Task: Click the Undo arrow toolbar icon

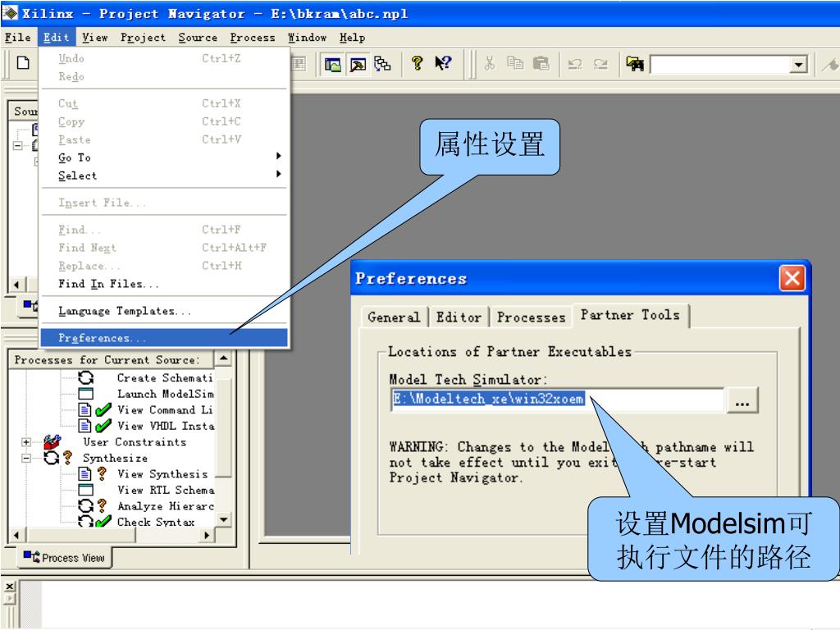Action: point(575,64)
